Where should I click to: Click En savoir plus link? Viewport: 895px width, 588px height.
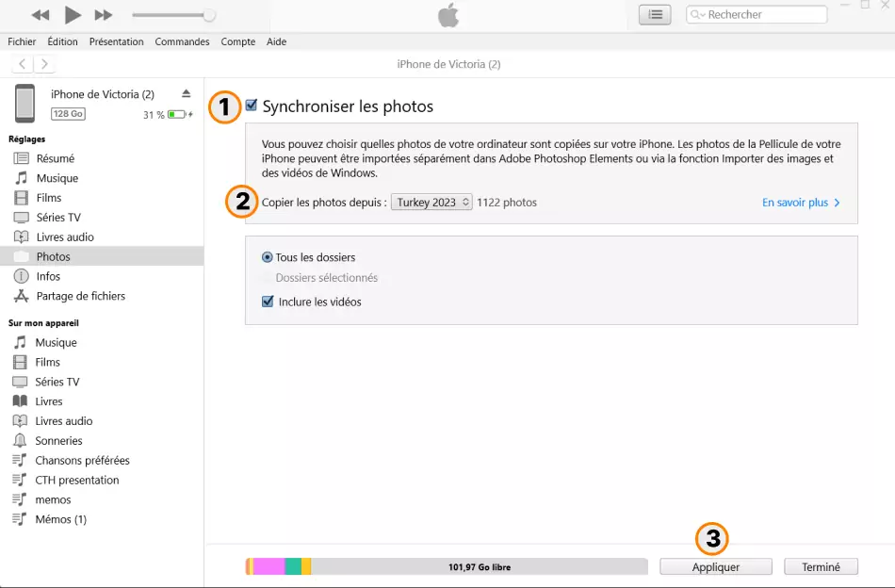(801, 202)
